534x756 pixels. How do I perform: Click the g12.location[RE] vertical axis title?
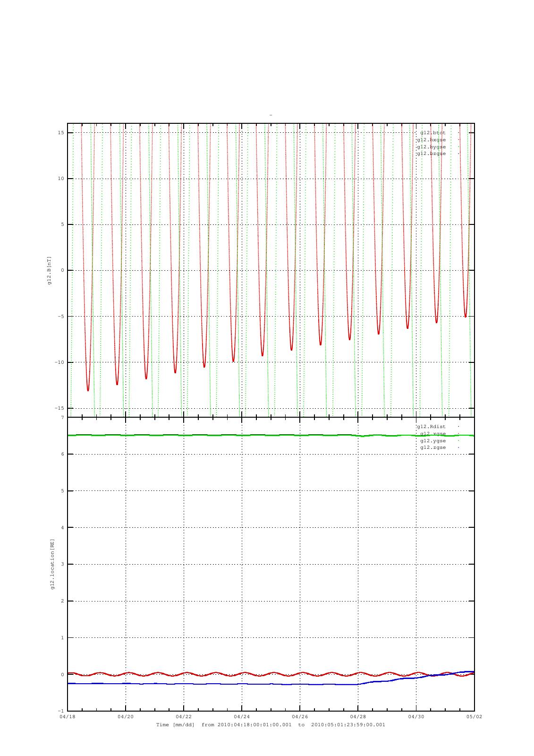click(x=52, y=564)
